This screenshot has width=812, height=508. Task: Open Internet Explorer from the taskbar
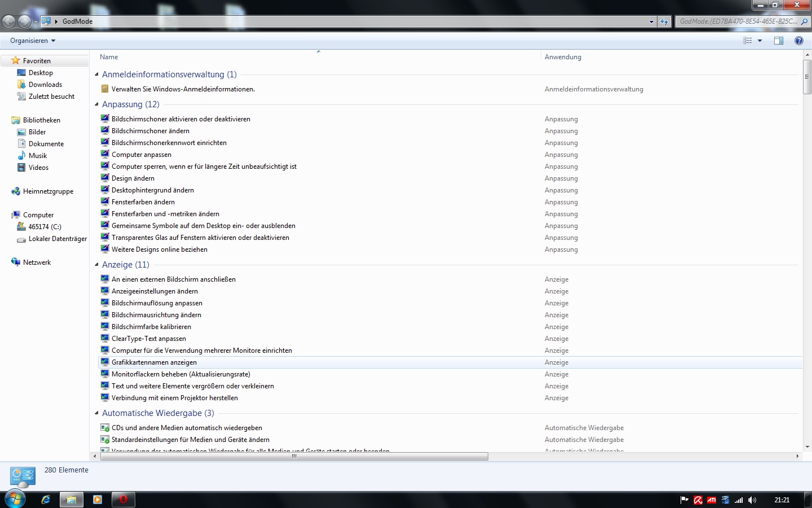(46, 500)
